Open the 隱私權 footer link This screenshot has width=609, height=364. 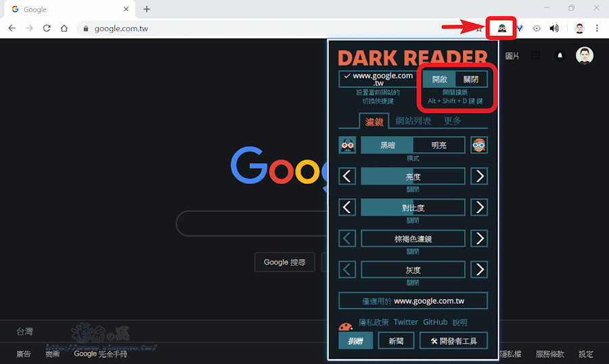510,354
